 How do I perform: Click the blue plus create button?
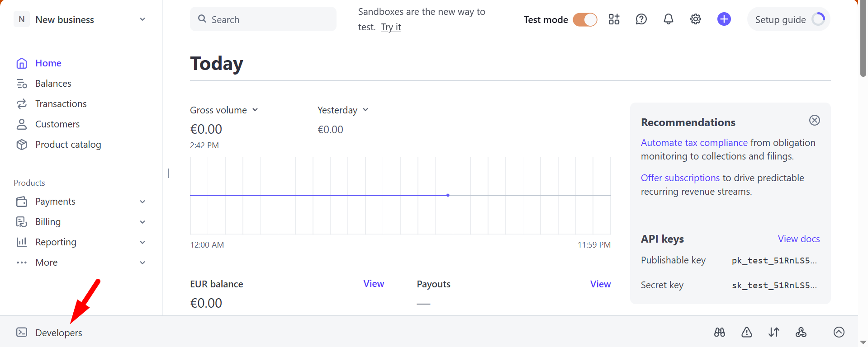[724, 19]
